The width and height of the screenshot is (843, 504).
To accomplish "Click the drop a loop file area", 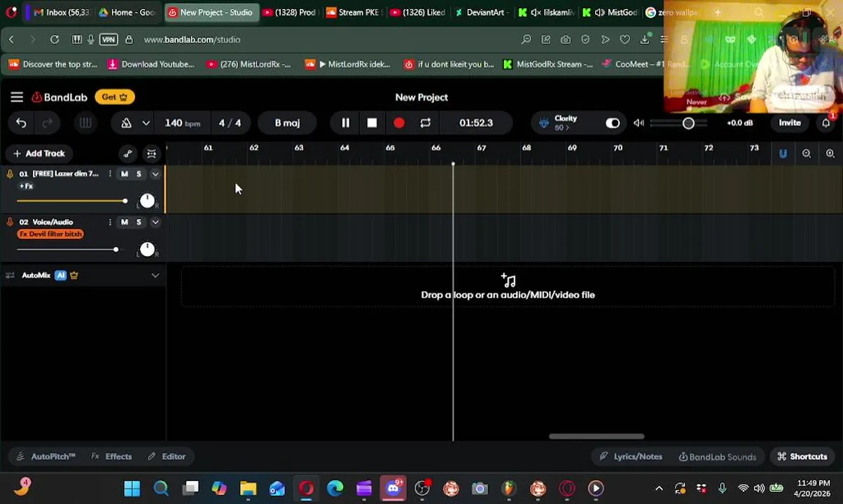I will [508, 287].
